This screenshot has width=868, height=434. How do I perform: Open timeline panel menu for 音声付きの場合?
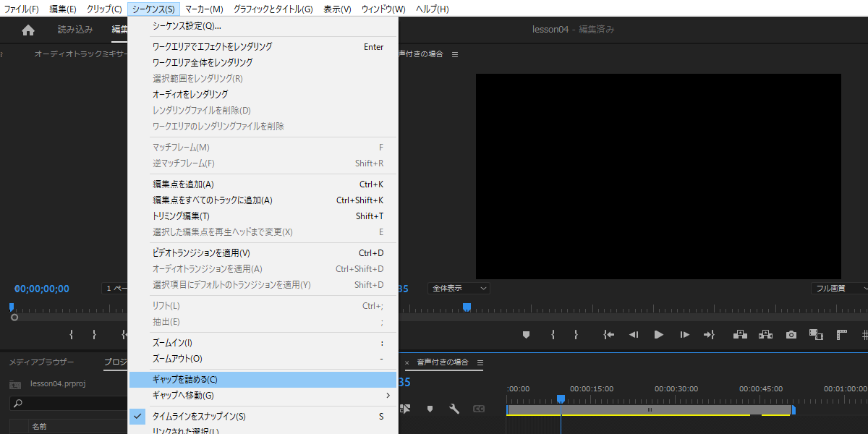(480, 362)
